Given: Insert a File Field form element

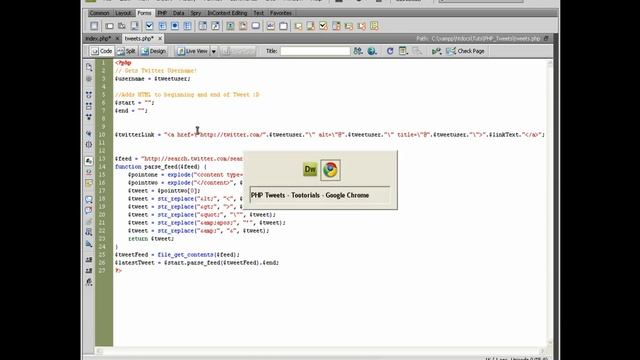Looking at the screenshot, I should [243, 26].
